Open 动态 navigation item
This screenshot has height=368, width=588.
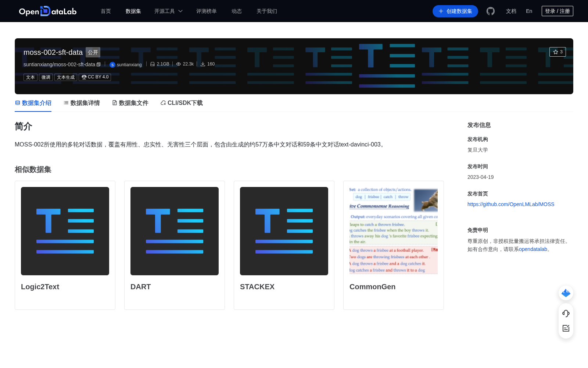click(x=237, y=11)
